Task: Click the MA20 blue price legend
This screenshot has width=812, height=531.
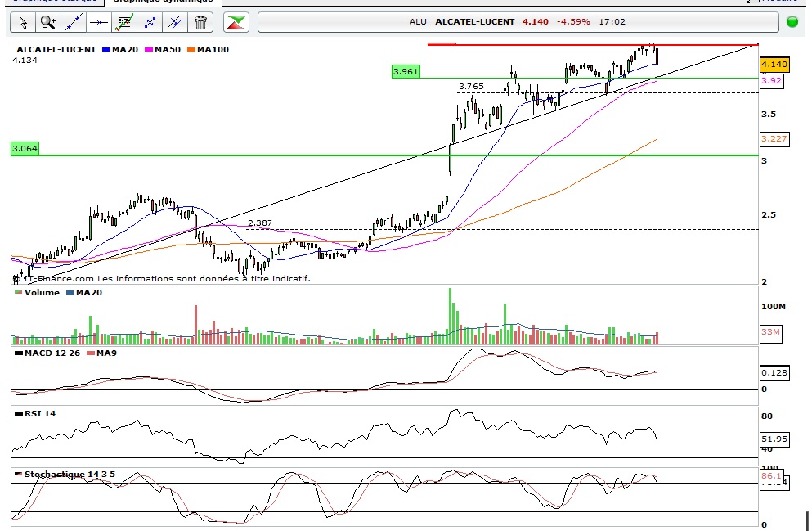Action: [120, 50]
